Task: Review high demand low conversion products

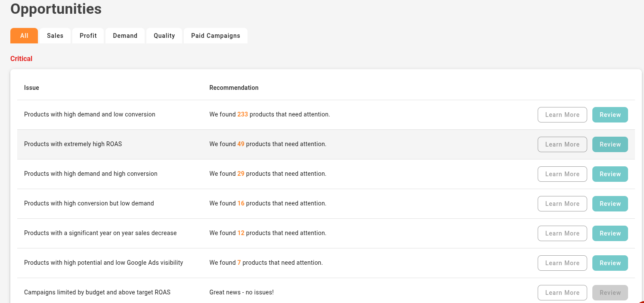Action: click(x=610, y=115)
